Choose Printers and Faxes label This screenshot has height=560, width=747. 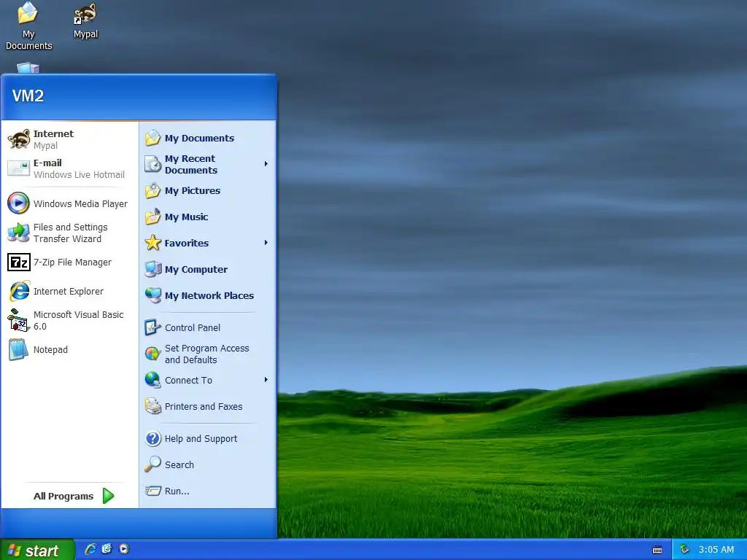(204, 407)
